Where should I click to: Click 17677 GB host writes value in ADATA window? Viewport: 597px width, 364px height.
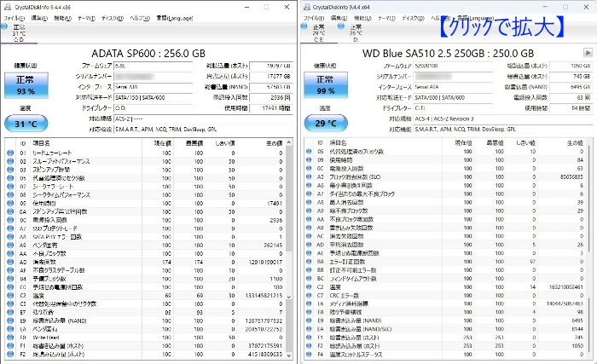272,77
